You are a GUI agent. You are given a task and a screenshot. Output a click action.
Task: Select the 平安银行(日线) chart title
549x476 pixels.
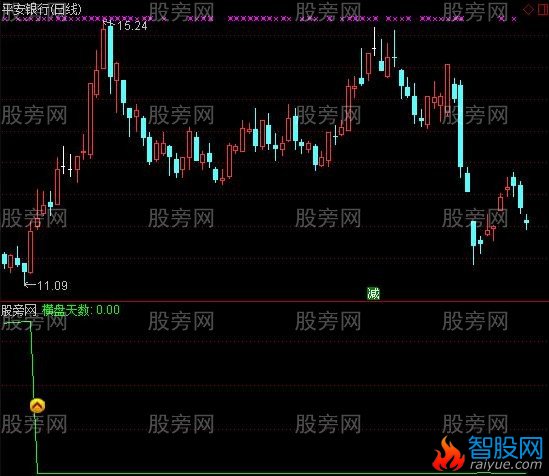(41, 9)
